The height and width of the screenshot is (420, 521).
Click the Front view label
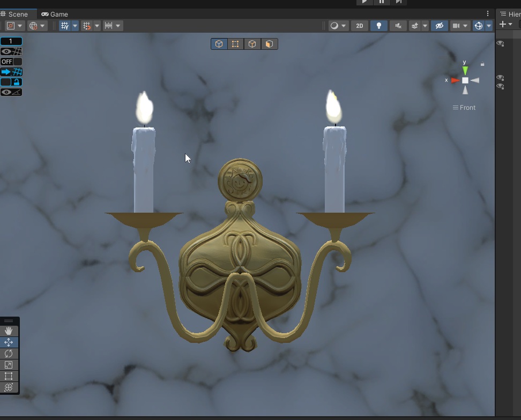[x=464, y=108]
